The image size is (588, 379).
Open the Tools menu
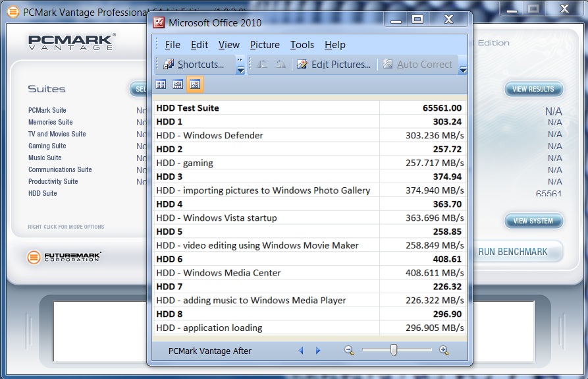coord(302,45)
